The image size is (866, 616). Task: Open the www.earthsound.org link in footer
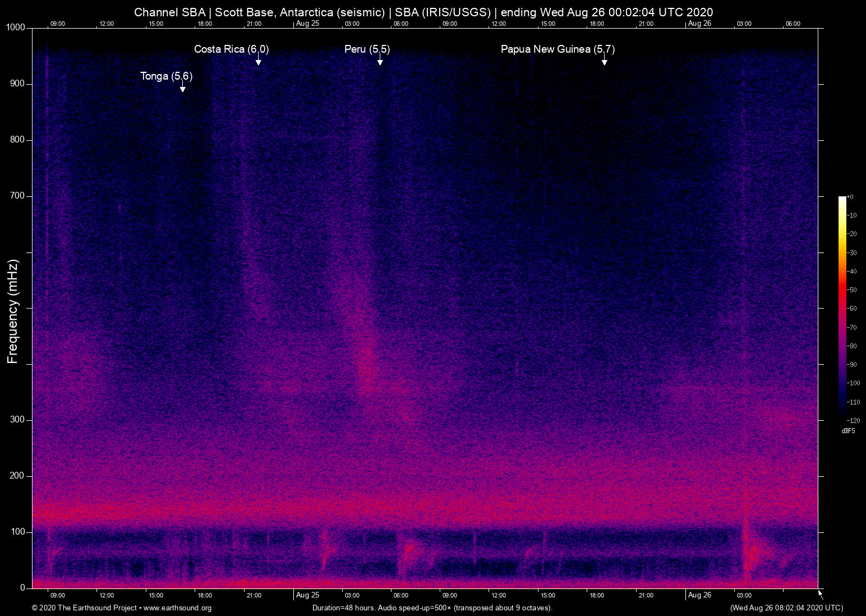point(177,608)
